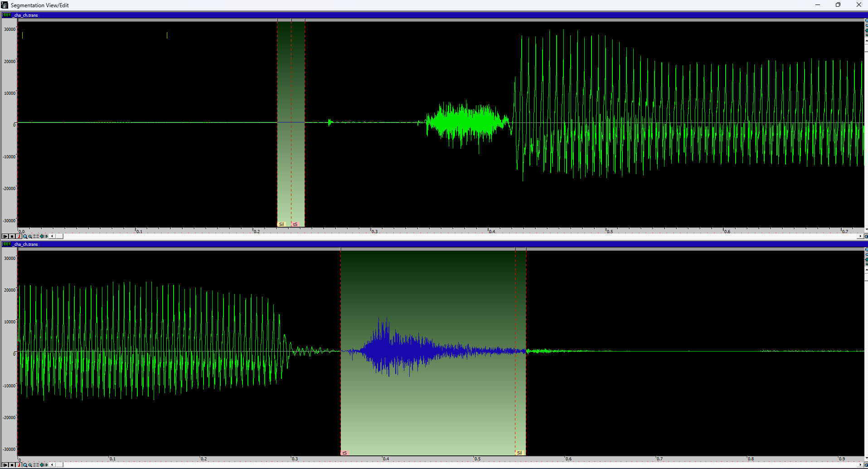Click the first magnifier icon in top panel

25,236
